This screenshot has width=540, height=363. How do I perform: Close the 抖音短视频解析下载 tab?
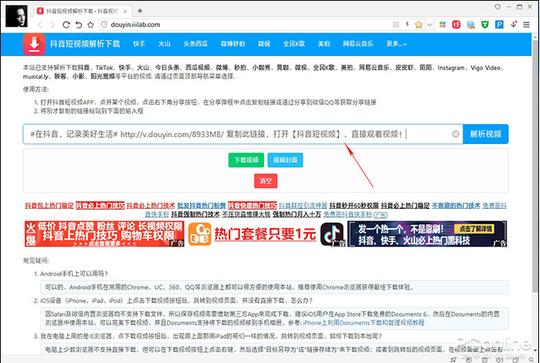pyautogui.click(x=125, y=11)
